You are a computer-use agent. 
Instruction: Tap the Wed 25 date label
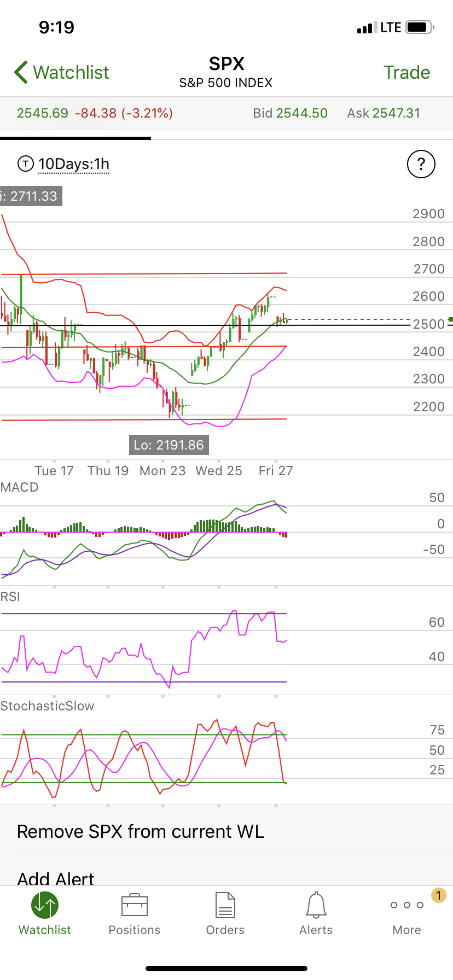click(219, 471)
